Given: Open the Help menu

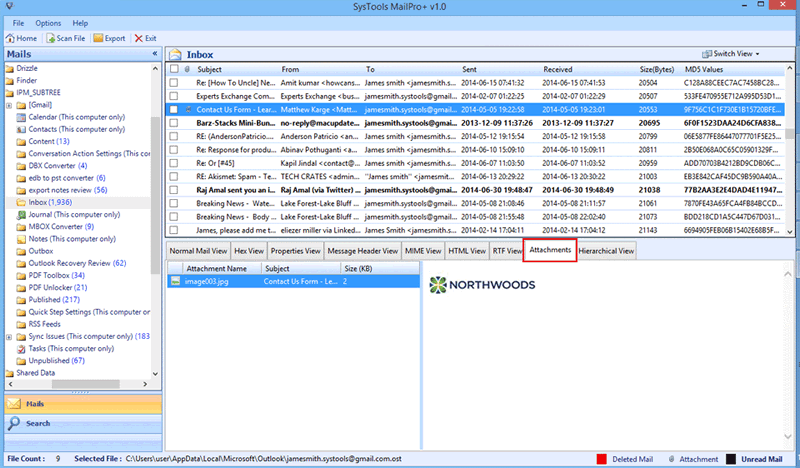Looking at the screenshot, I should pyautogui.click(x=80, y=23).
